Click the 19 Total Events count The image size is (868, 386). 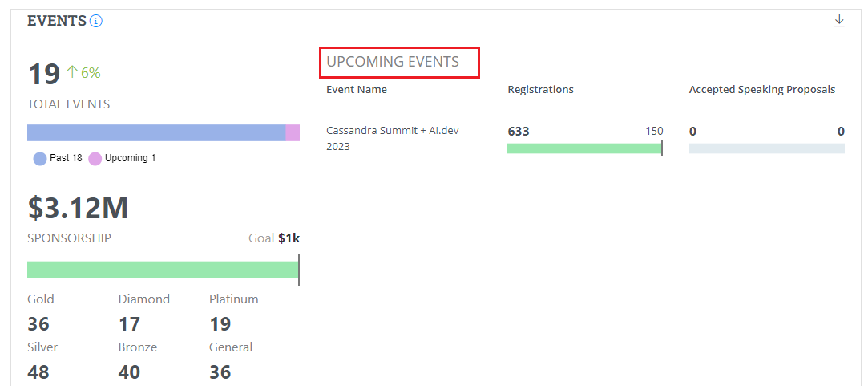[44, 74]
